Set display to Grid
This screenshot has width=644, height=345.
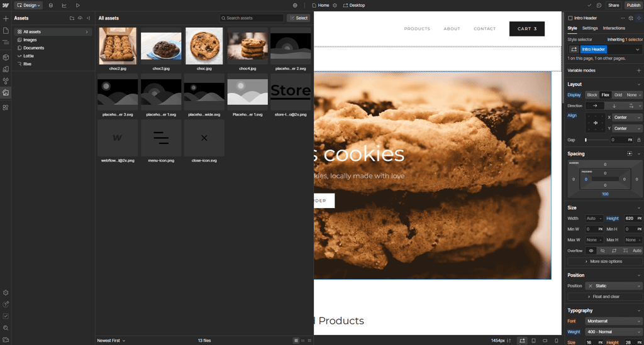tap(618, 95)
